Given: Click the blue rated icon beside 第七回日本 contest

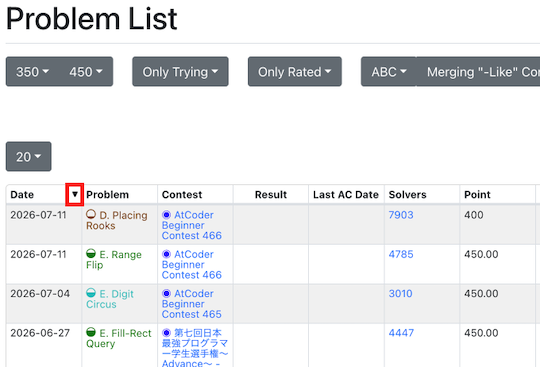Looking at the screenshot, I should coord(166,333).
